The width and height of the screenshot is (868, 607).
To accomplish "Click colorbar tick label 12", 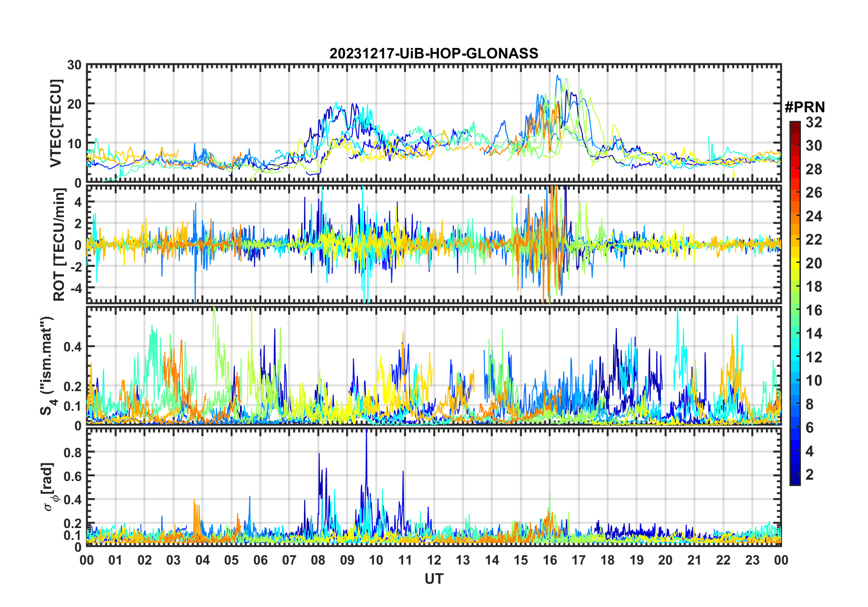I will tap(814, 357).
